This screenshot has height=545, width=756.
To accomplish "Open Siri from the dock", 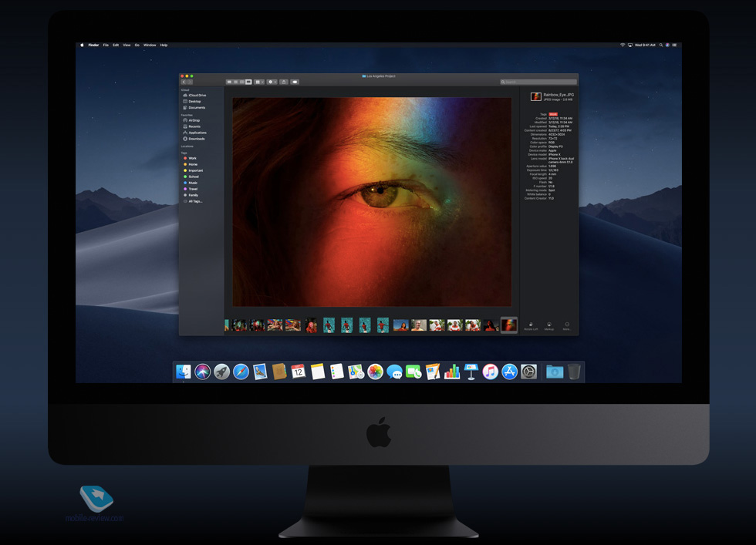I will click(202, 372).
